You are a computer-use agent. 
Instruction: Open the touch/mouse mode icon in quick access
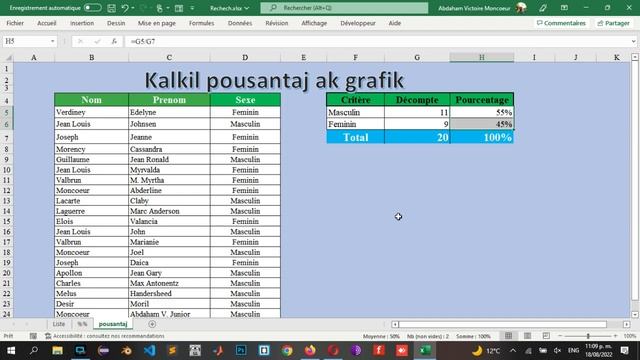[x=160, y=8]
